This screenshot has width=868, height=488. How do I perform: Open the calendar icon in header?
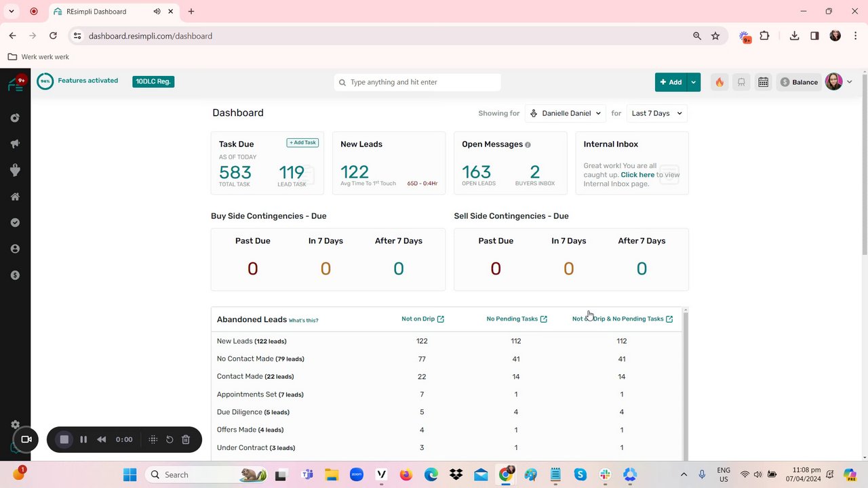[x=763, y=82]
